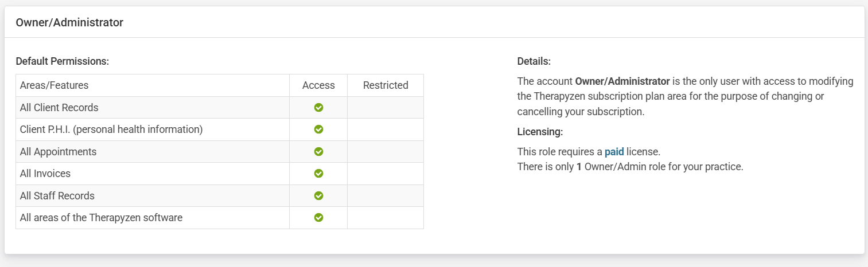Click the Licensing heading text
The image size is (868, 267).
click(540, 132)
